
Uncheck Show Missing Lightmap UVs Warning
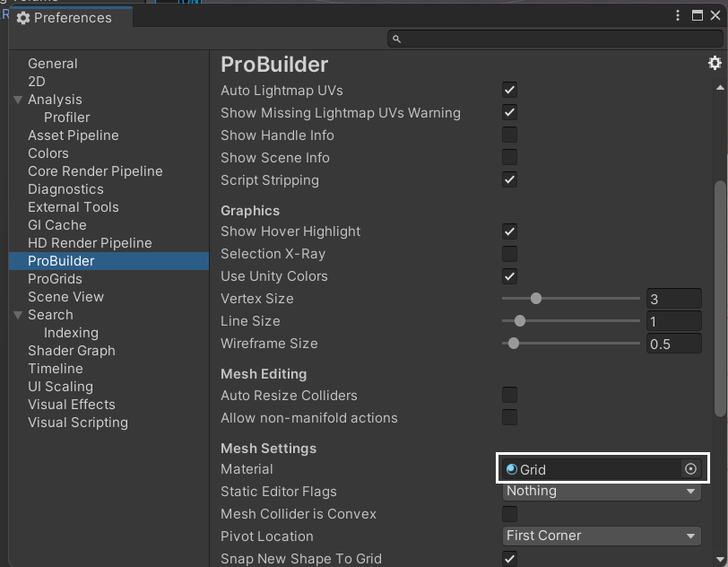tap(509, 112)
